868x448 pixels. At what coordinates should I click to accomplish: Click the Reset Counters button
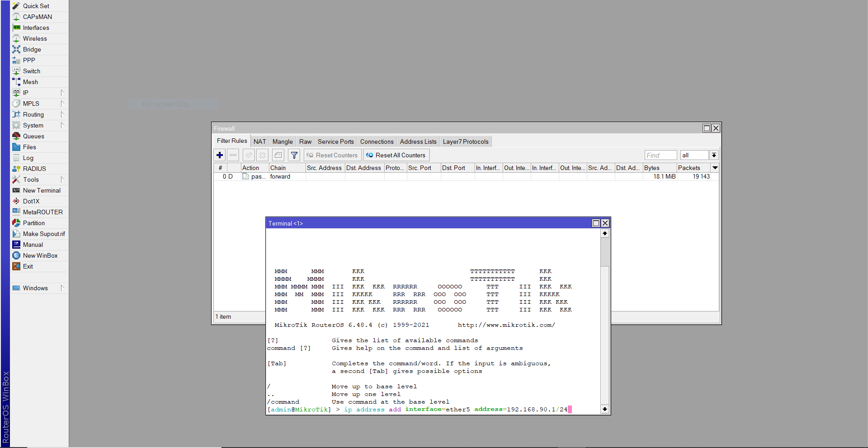point(333,155)
